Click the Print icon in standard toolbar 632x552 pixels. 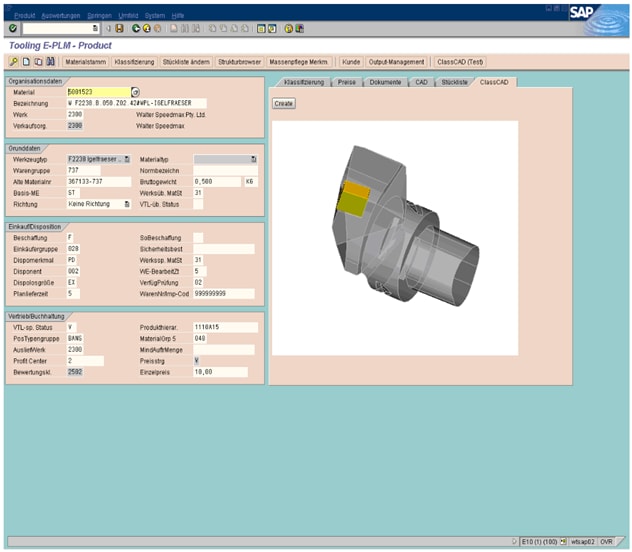tap(174, 28)
